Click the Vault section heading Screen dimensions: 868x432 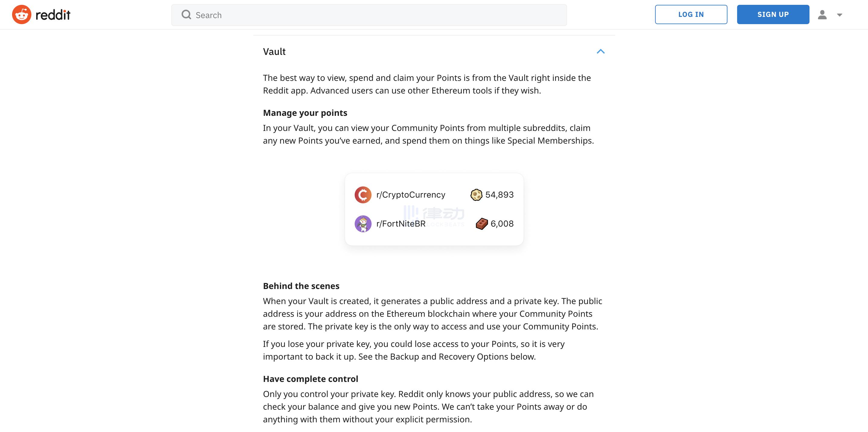pyautogui.click(x=274, y=52)
